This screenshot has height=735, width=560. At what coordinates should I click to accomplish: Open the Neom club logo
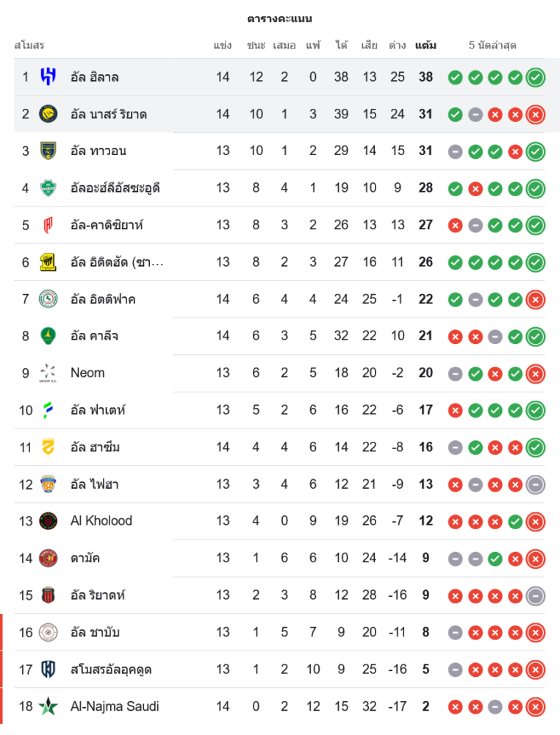coord(48,373)
